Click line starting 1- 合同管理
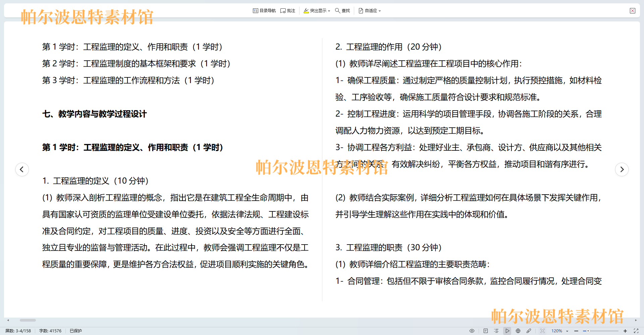The image size is (644, 335). [469, 281]
